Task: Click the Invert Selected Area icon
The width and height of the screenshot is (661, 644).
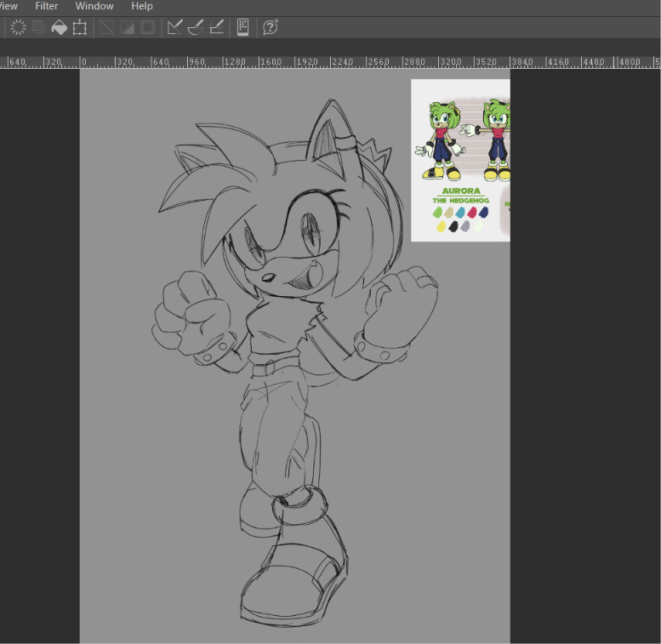Action: pos(128,27)
